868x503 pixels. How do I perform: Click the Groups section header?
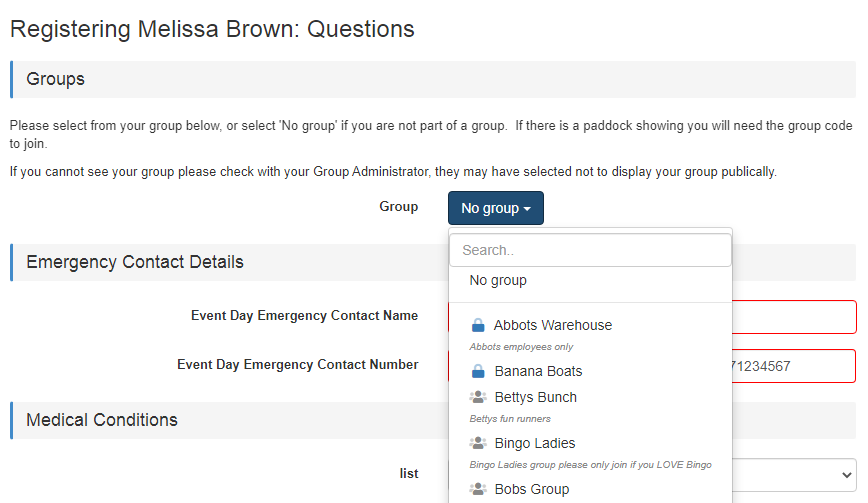tap(56, 79)
